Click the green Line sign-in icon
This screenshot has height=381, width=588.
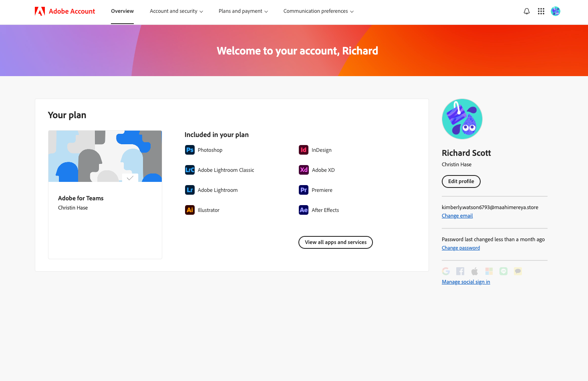pos(503,271)
